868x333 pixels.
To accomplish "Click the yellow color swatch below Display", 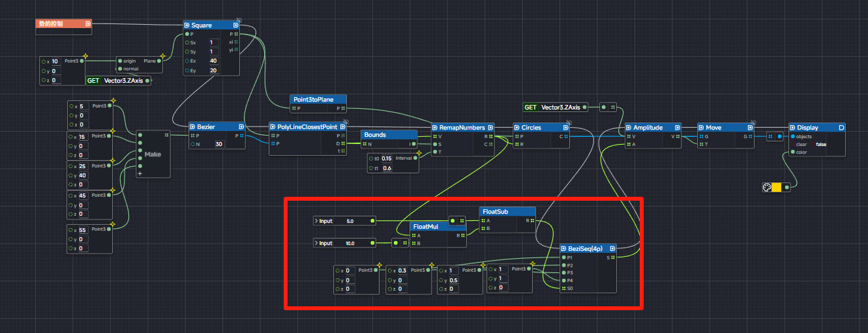I will coord(776,188).
